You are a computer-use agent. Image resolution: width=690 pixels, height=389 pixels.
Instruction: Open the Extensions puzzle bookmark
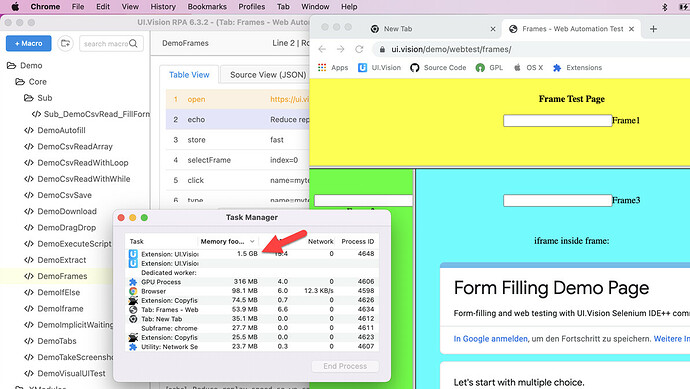[x=577, y=67]
